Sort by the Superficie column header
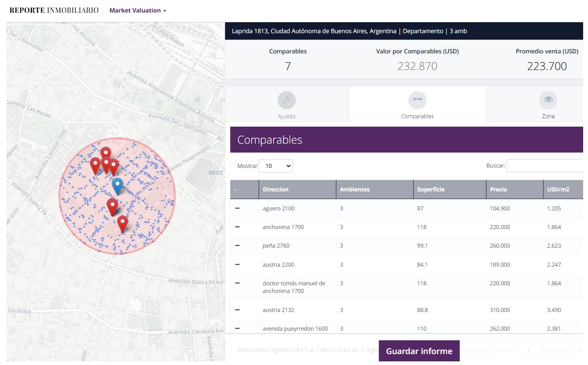Viewport: 588px width, 365px height. point(450,189)
